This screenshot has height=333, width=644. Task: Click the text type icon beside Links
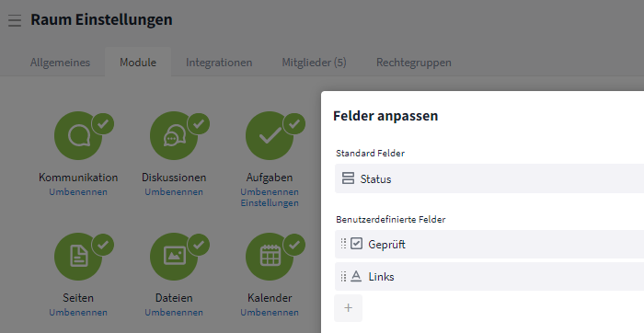357,276
